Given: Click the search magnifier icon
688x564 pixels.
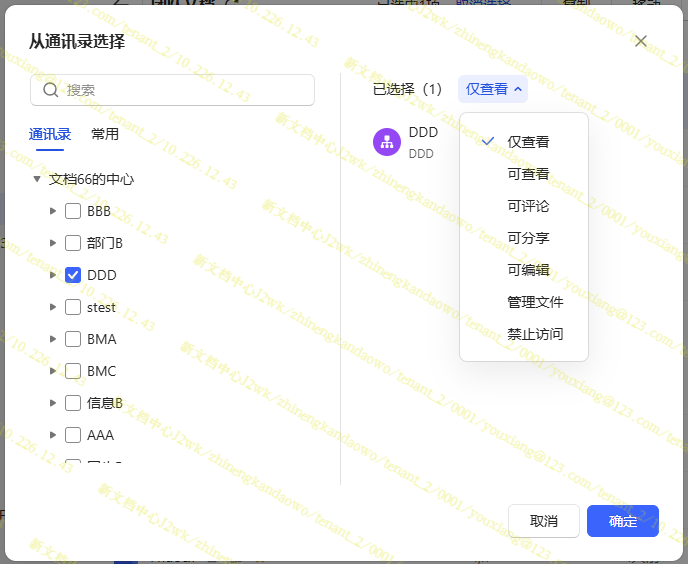Looking at the screenshot, I should click(x=51, y=90).
